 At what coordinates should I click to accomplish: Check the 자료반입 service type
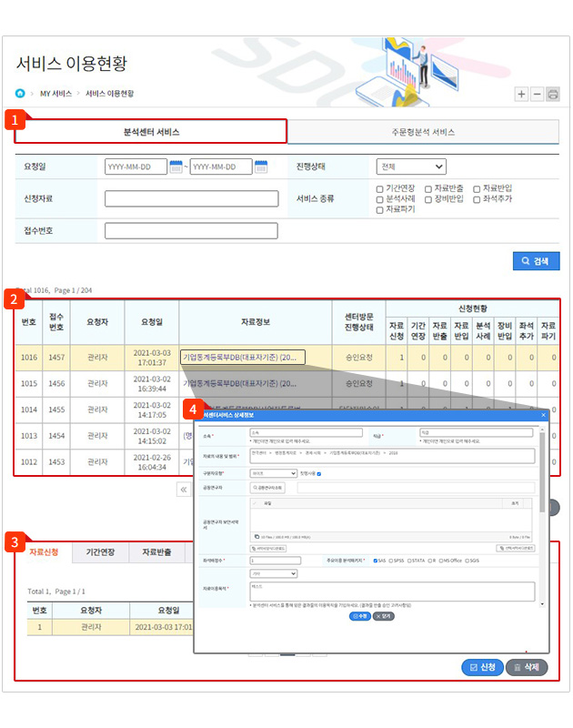coord(477,189)
